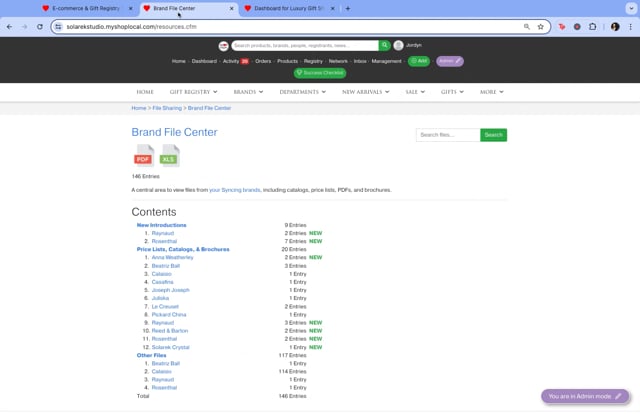Screen dimensions: 640x414
Task: Click the green Add button
Action: click(419, 61)
